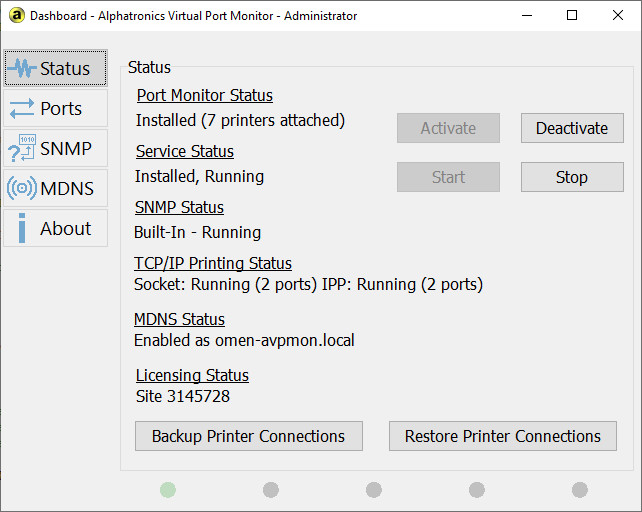Viewport: 642px width, 512px height.
Task: Click 'Enabled as omen-avpmon.local' text
Action: 244,340
